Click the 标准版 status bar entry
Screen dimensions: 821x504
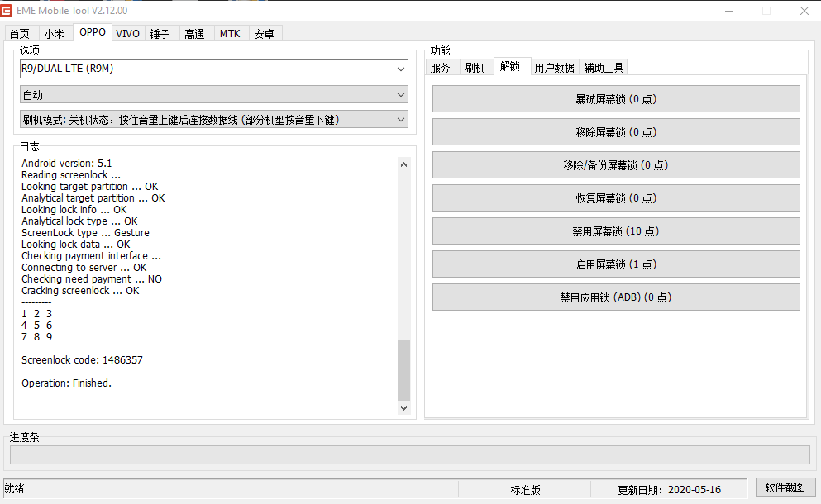click(x=525, y=490)
